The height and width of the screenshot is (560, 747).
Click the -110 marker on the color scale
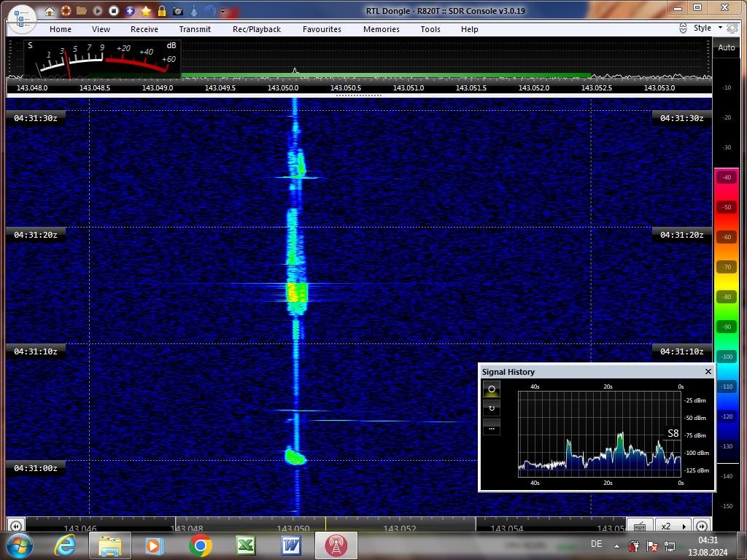[x=727, y=386]
